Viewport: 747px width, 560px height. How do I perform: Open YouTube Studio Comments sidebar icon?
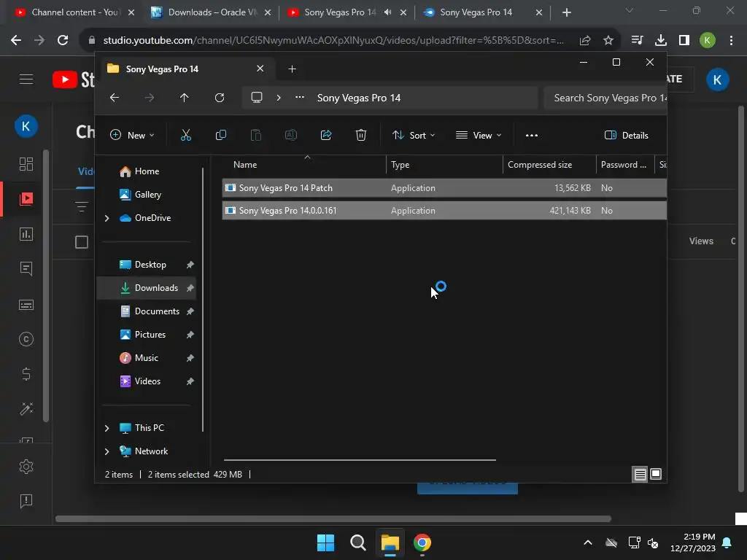coord(26,268)
